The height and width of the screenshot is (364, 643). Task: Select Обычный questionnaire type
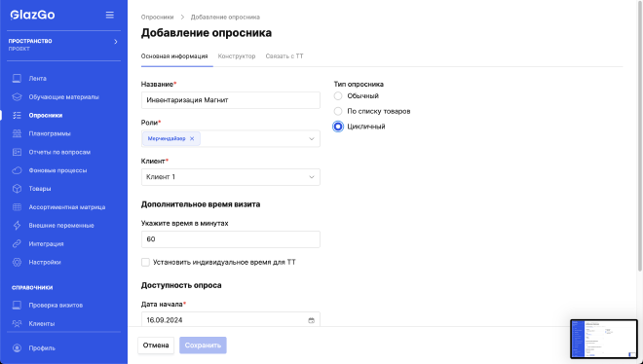338,96
